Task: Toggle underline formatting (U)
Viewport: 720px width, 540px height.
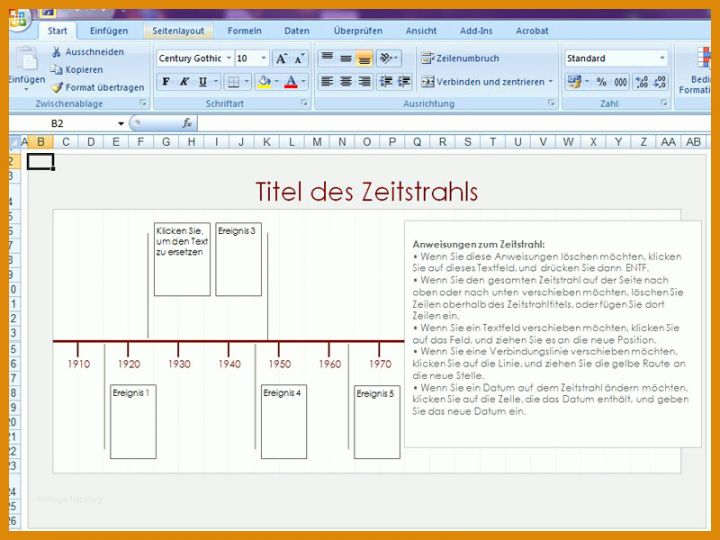Action: [202, 82]
